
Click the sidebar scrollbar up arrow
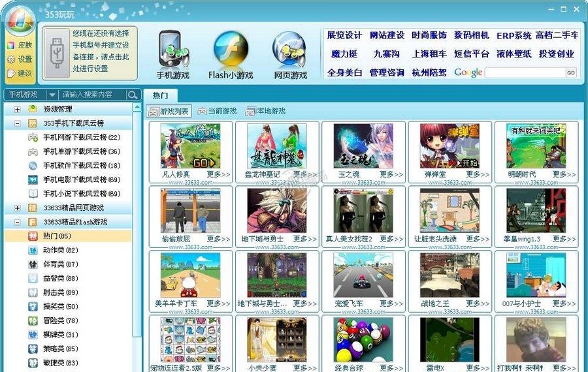pos(137,108)
